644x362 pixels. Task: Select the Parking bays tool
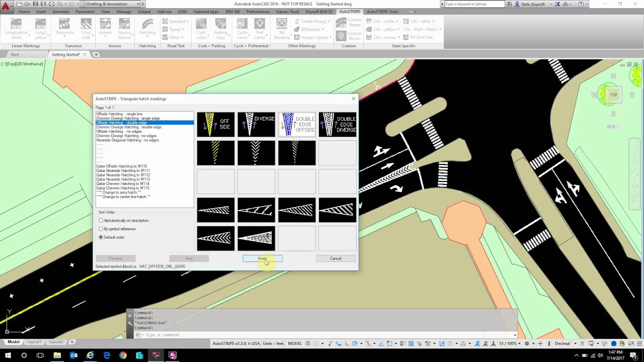[221, 29]
